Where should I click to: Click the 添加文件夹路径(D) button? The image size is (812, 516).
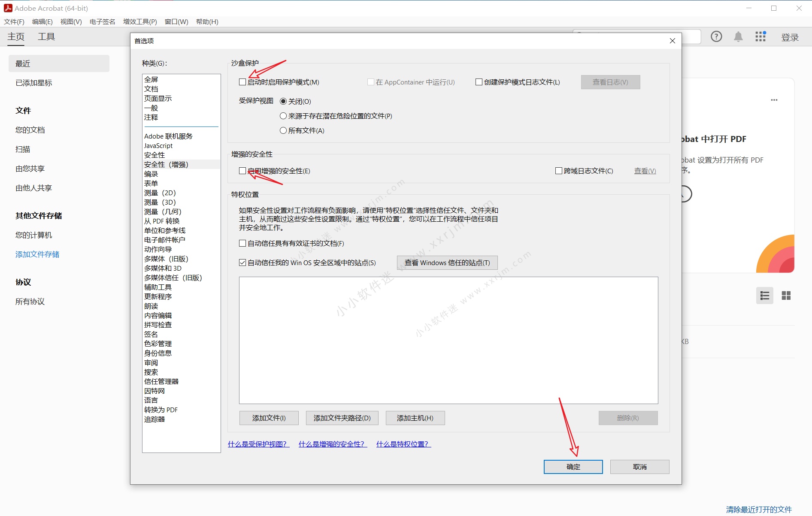pos(342,418)
